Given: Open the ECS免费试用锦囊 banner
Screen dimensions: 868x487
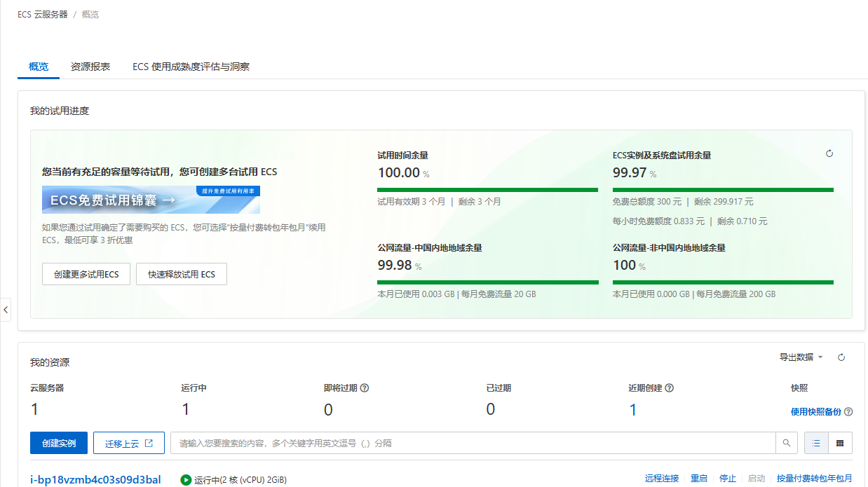Looking at the screenshot, I should pyautogui.click(x=151, y=200).
